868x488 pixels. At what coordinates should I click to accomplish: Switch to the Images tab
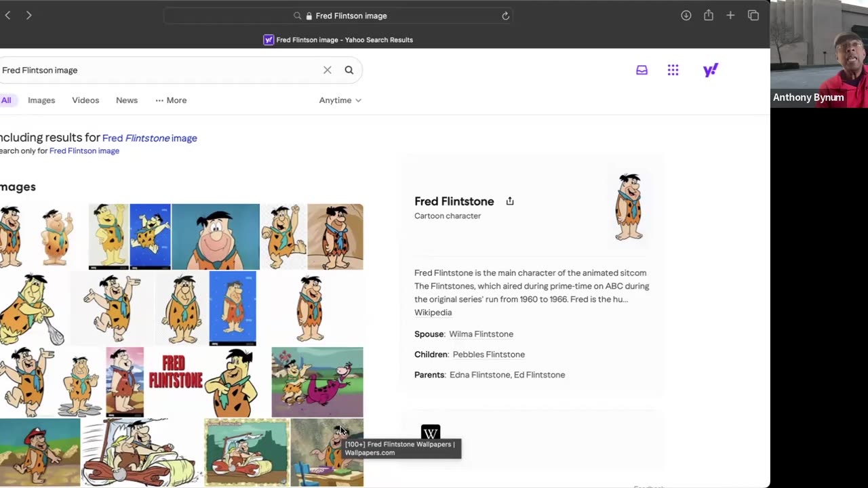(x=41, y=100)
